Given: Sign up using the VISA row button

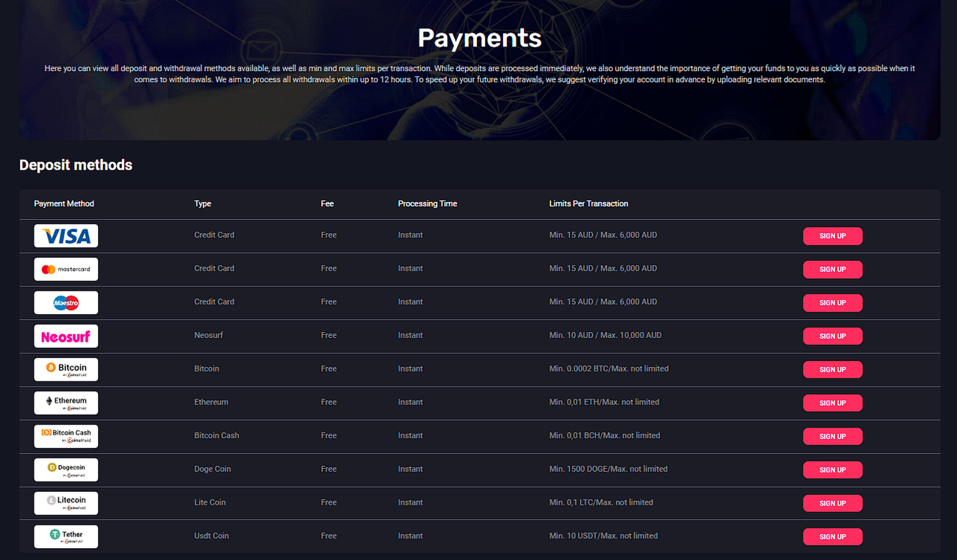Looking at the screenshot, I should point(832,236).
